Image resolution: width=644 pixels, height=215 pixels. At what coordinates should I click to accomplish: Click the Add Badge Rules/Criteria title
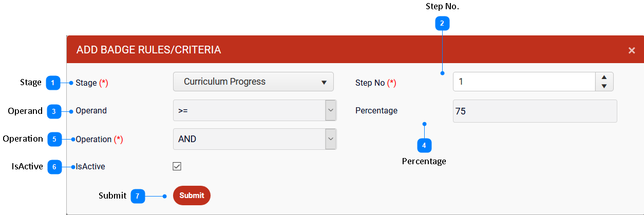click(149, 50)
